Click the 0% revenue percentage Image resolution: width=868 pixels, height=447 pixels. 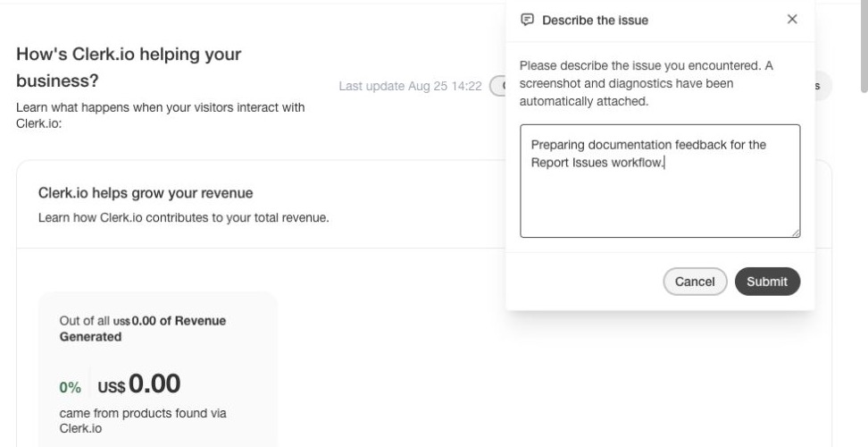[x=71, y=387]
